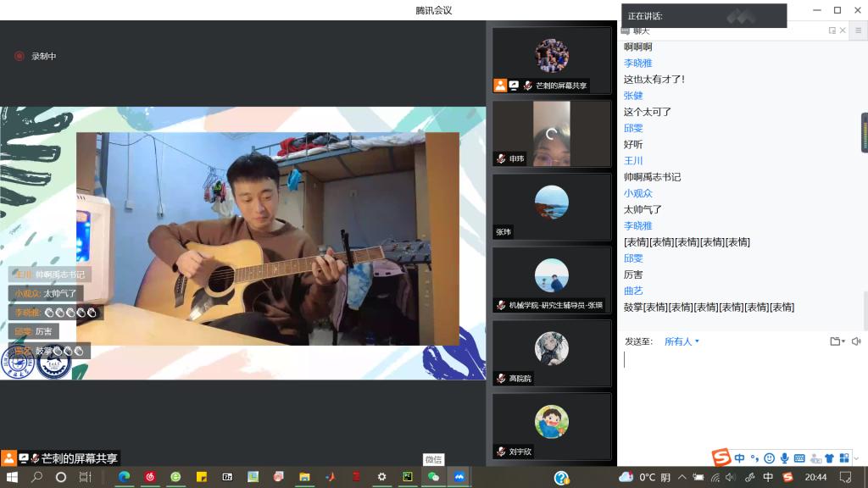The image size is (868, 488).
Task: Click into the chat message input field
Action: pyautogui.click(x=737, y=390)
